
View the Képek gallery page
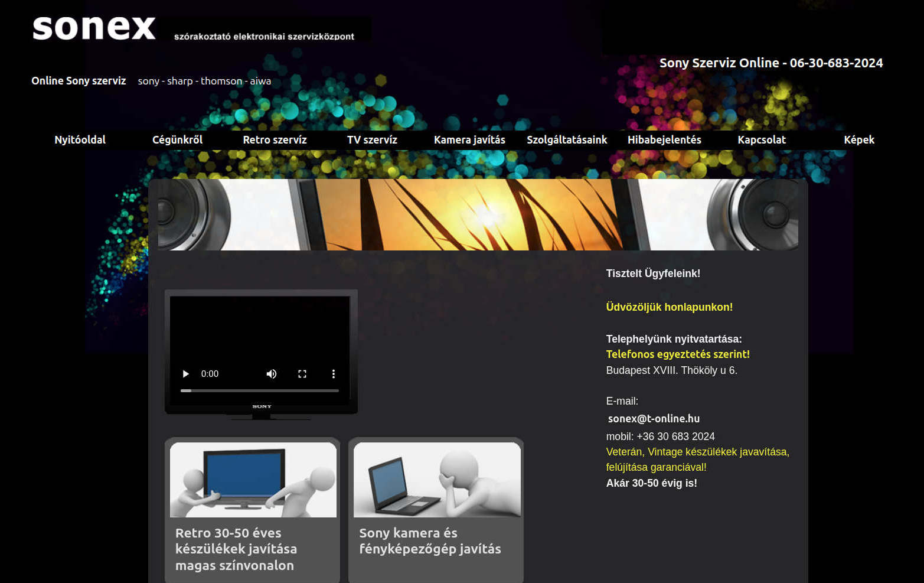859,140
